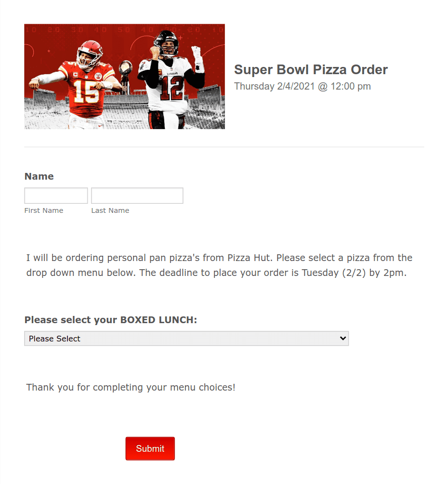Screen dimensions: 448x484
Task: Click the 'Thank you for completing' message
Action: click(x=131, y=387)
